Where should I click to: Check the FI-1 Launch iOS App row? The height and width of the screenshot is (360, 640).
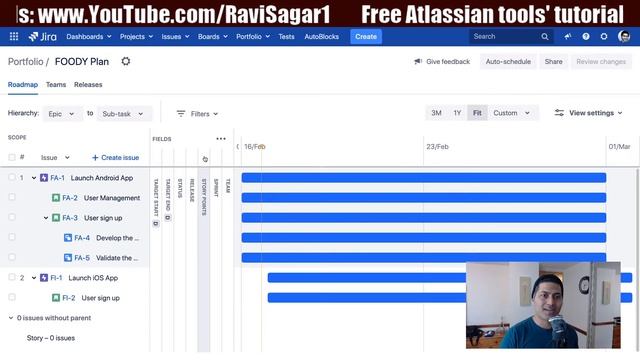[x=12, y=277]
